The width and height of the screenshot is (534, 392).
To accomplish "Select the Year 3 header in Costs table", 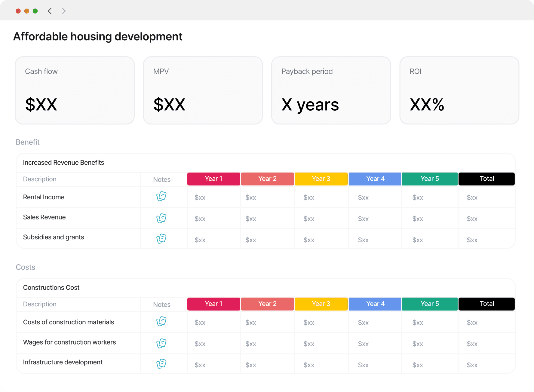I will click(321, 304).
